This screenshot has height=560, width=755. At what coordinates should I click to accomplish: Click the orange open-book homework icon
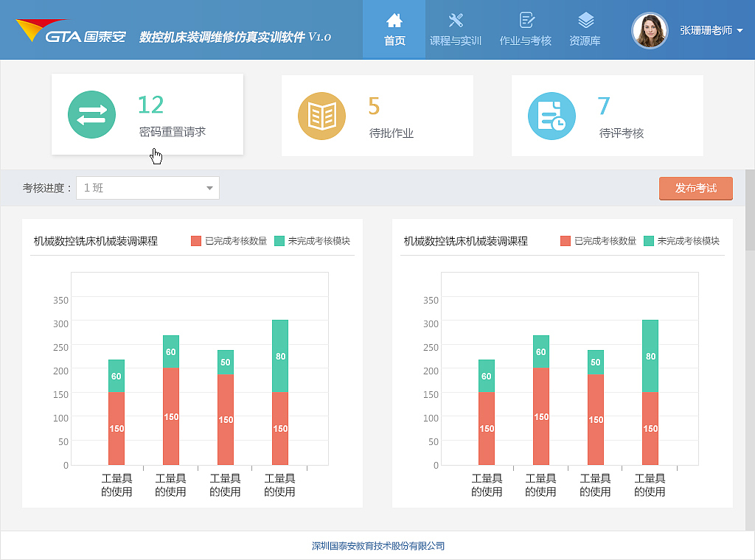point(321,116)
